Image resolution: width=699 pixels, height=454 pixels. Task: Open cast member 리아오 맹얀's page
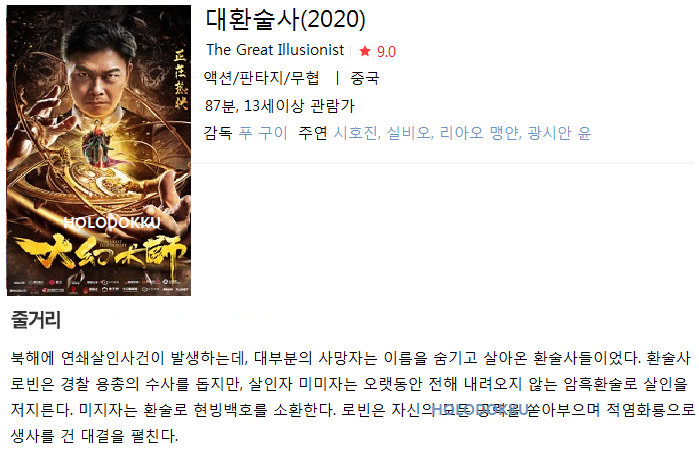(480, 133)
